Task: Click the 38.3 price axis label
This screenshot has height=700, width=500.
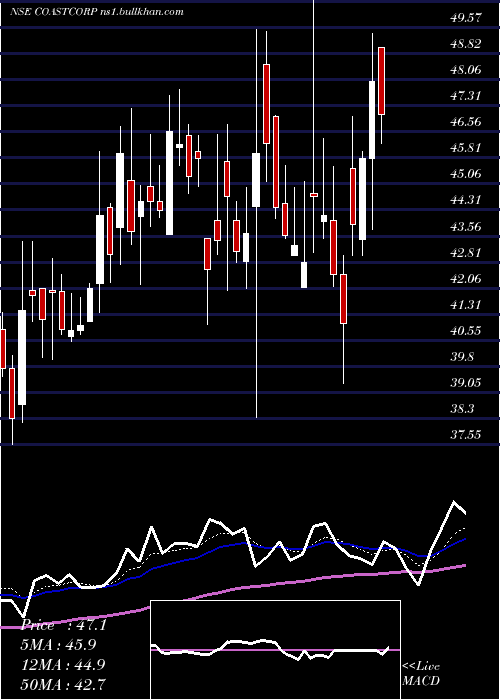Action: pos(462,409)
